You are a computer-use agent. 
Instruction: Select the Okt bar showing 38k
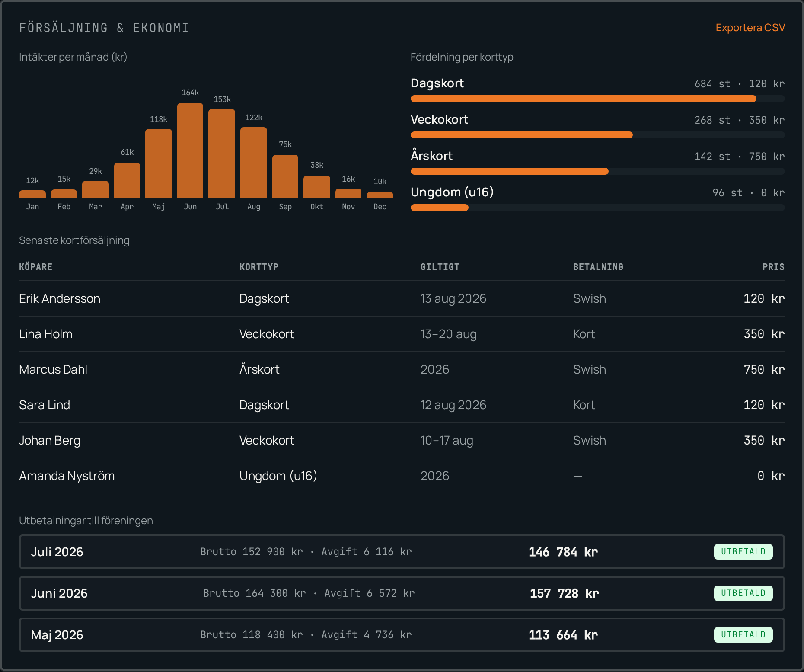tap(317, 187)
